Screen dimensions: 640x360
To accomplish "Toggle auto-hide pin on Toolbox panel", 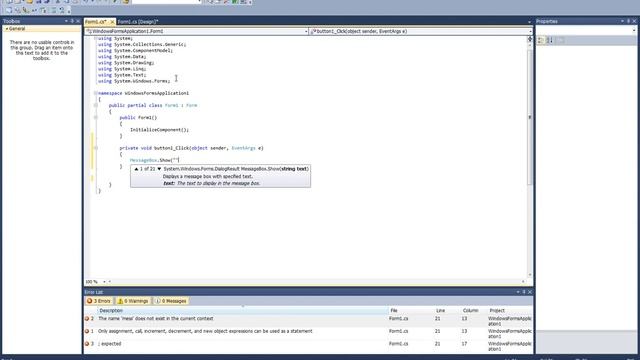I will (x=72, y=21).
